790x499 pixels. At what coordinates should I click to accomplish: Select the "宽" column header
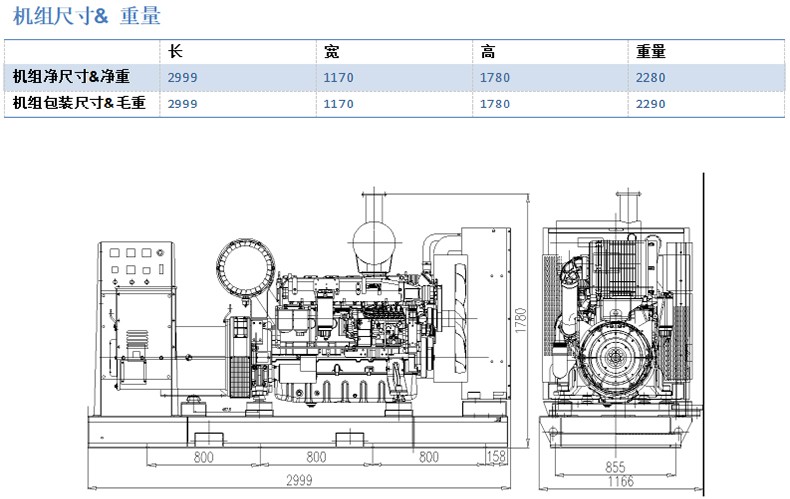click(332, 52)
